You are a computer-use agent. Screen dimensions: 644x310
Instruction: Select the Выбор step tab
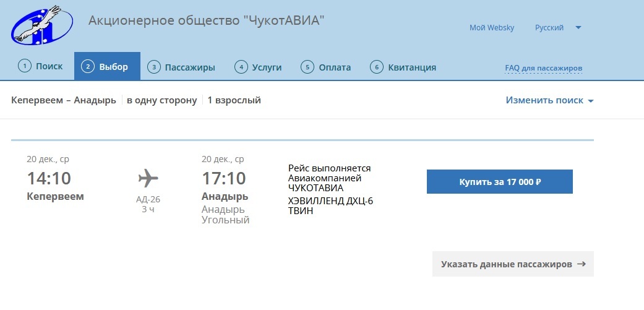107,66
